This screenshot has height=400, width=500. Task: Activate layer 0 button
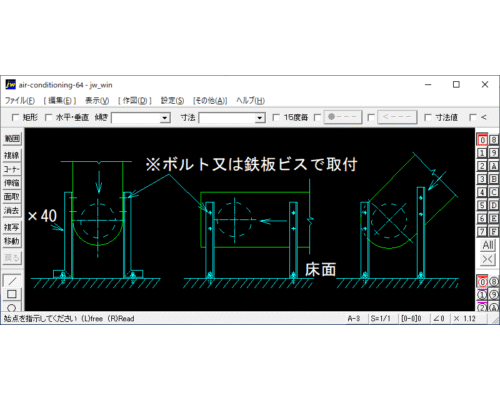coord(482,140)
